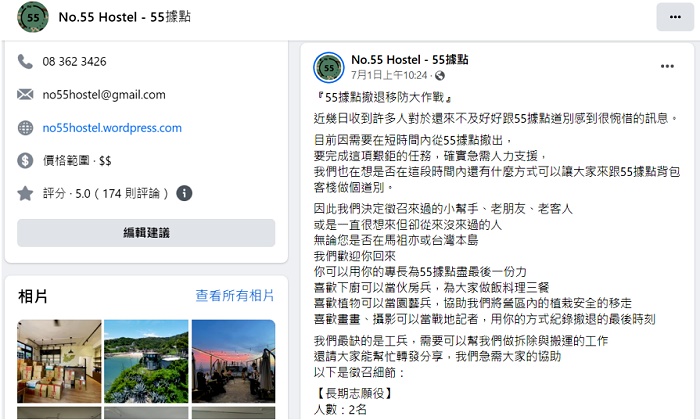Open the page header more options menu
The height and width of the screenshot is (420, 700).
pos(675,17)
